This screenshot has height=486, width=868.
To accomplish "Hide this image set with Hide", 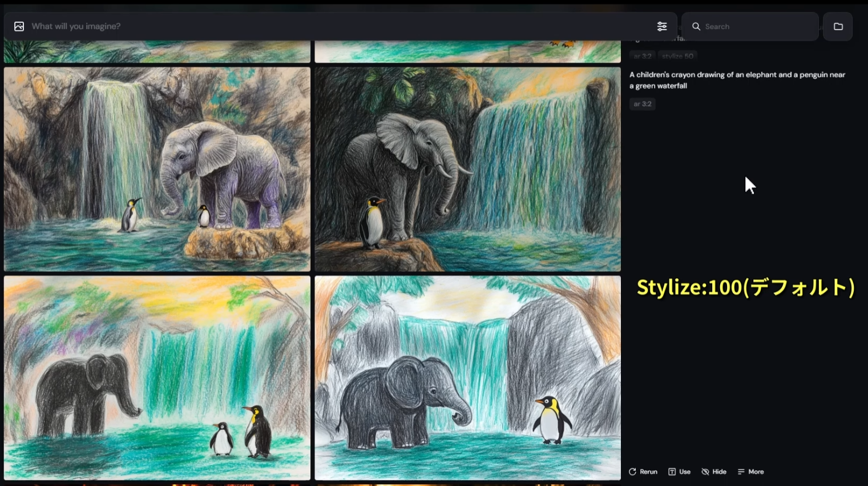I will click(x=714, y=472).
